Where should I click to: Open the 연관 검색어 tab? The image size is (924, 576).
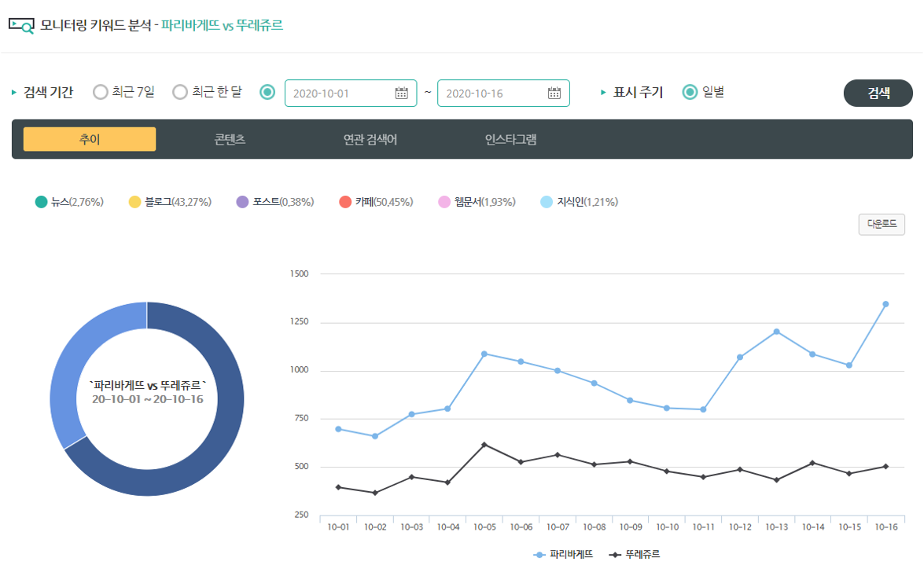click(x=370, y=139)
